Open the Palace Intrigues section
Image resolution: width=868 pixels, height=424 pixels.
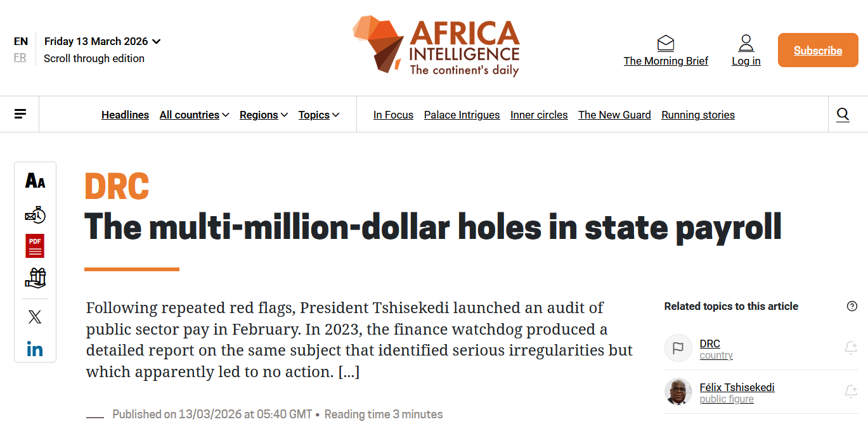coord(462,115)
